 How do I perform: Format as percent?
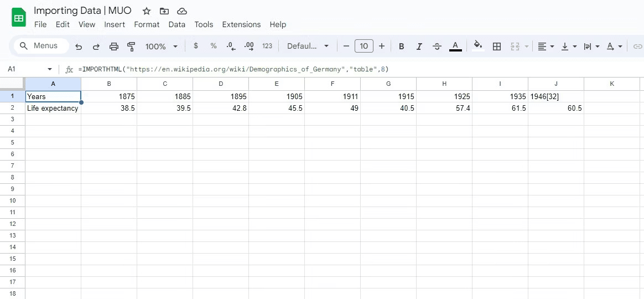(213, 46)
